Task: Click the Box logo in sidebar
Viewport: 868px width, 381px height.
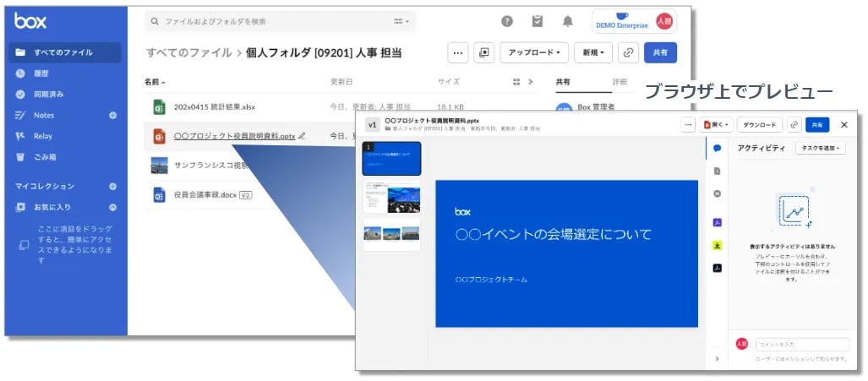Action: point(30,21)
